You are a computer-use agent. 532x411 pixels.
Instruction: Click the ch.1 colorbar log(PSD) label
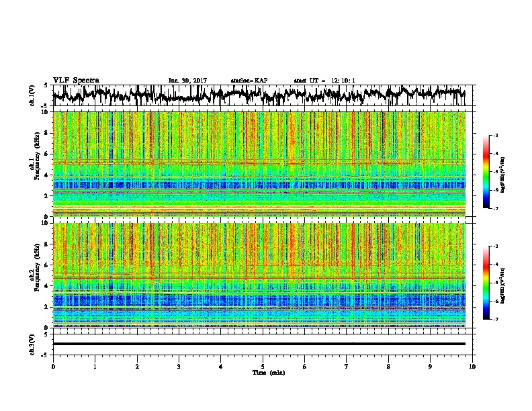tap(503, 175)
